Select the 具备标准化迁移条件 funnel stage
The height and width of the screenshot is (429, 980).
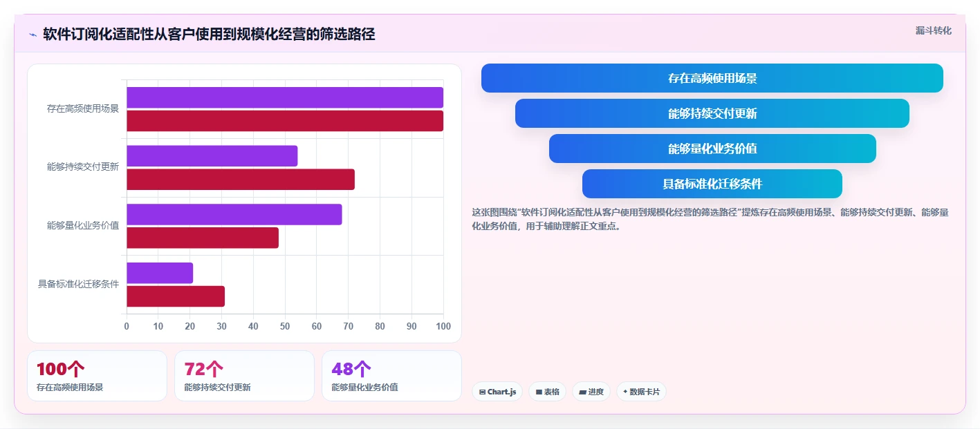click(712, 184)
